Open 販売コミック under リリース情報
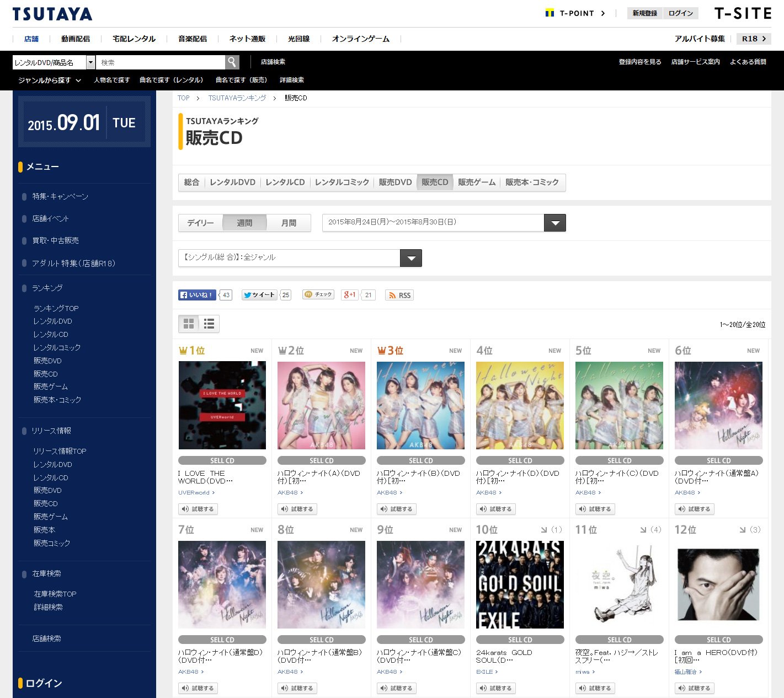 coord(52,543)
